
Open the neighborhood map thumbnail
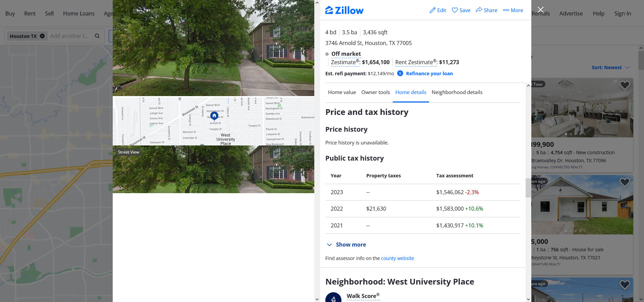[213, 121]
